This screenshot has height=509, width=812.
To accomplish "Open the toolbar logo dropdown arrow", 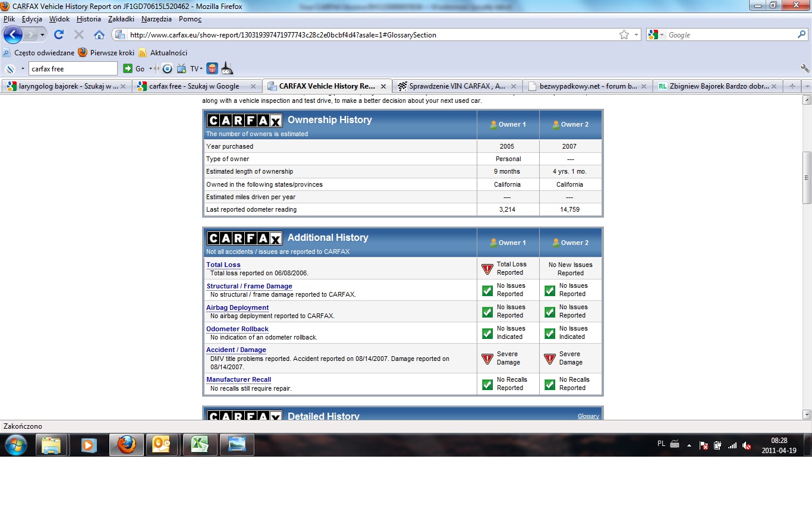I will (x=23, y=69).
